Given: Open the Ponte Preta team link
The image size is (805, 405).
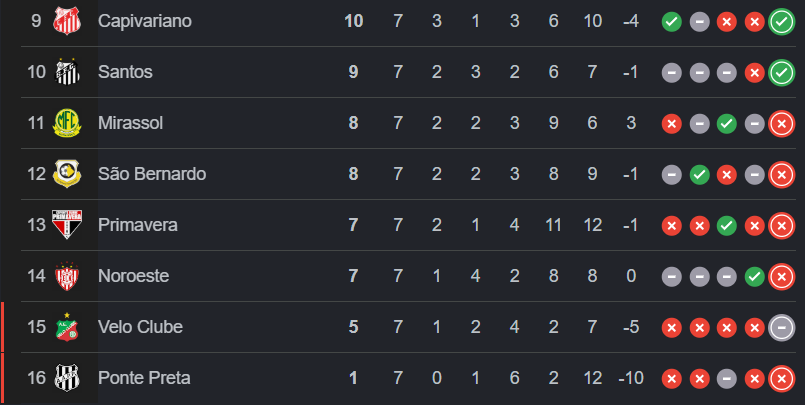Looking at the screenshot, I should click(x=144, y=378).
